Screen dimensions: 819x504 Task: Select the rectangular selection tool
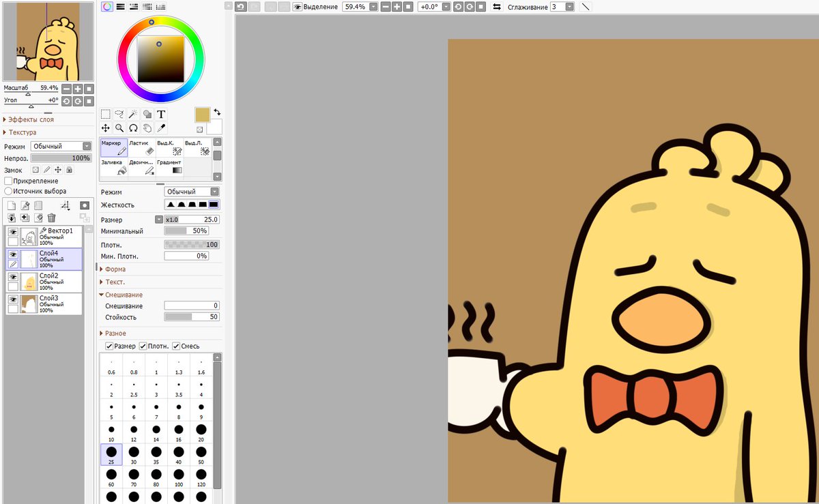(x=106, y=115)
